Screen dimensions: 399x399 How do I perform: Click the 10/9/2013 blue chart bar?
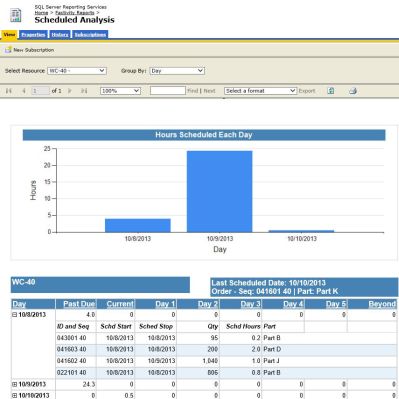(219, 192)
